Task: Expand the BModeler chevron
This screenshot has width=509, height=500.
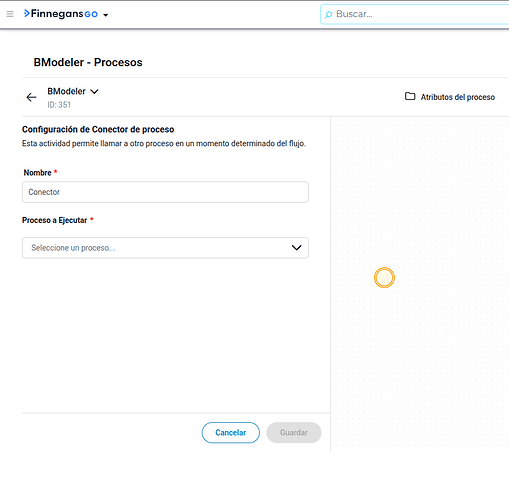Action: 94,91
